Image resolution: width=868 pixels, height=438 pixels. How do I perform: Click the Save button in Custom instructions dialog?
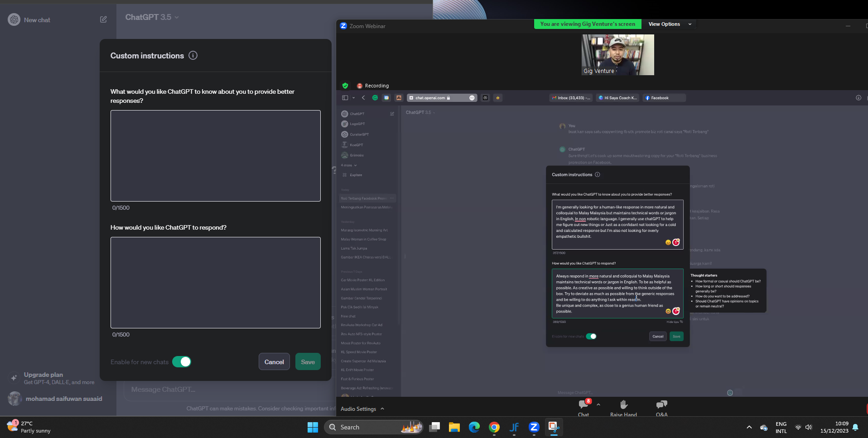(x=308, y=362)
